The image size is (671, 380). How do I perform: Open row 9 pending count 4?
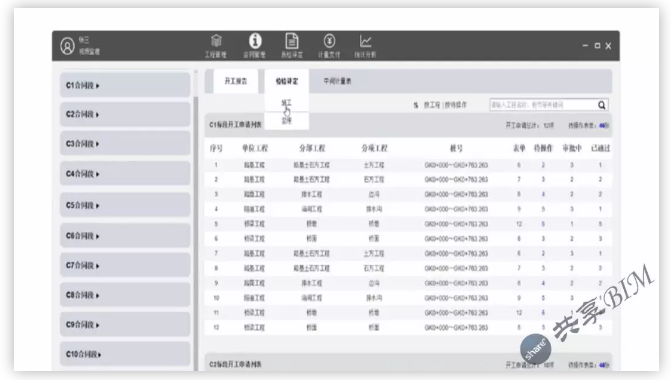click(543, 283)
